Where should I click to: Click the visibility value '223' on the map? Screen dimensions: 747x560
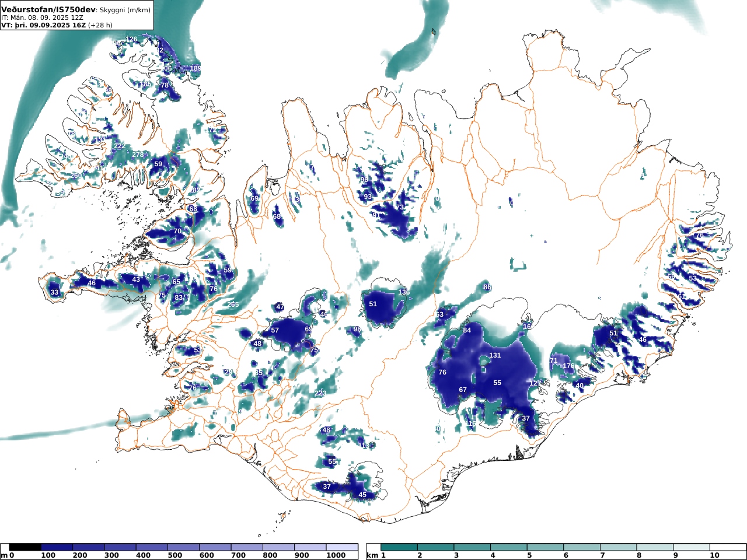pyautogui.click(x=320, y=394)
